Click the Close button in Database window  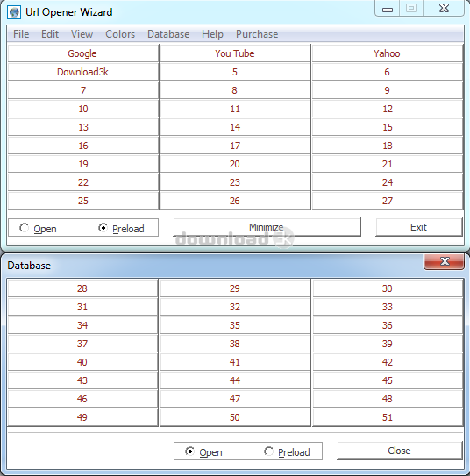point(400,451)
